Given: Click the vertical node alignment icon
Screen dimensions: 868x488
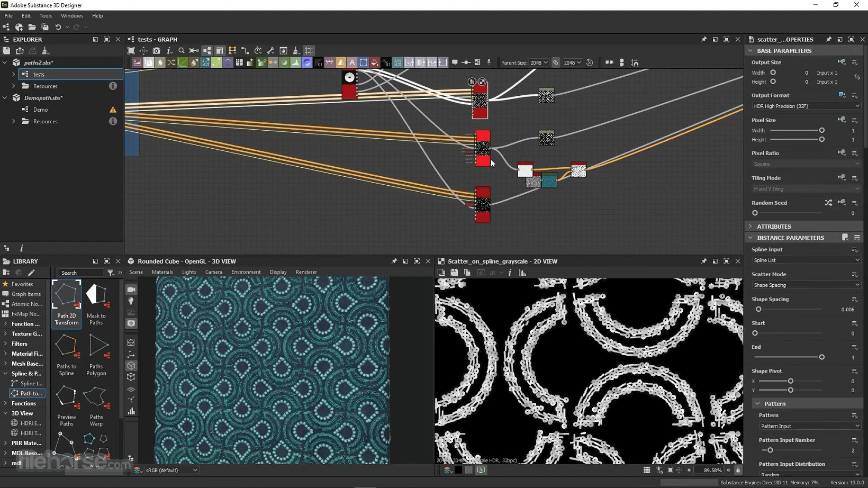Looking at the screenshot, I should click(x=622, y=62).
